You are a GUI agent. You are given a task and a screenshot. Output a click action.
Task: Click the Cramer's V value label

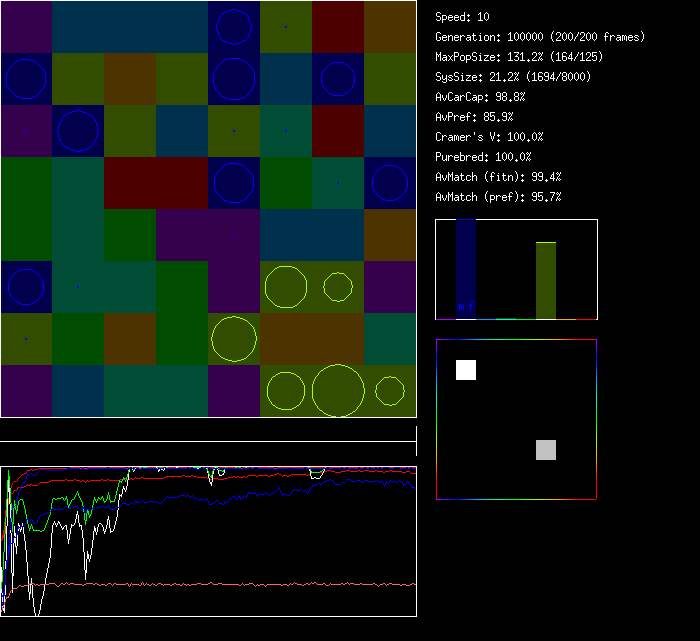pos(490,137)
